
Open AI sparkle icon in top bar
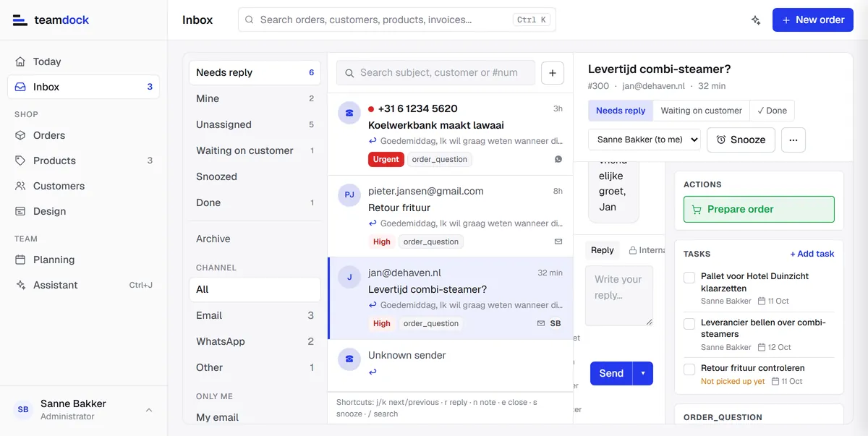pyautogui.click(x=756, y=20)
